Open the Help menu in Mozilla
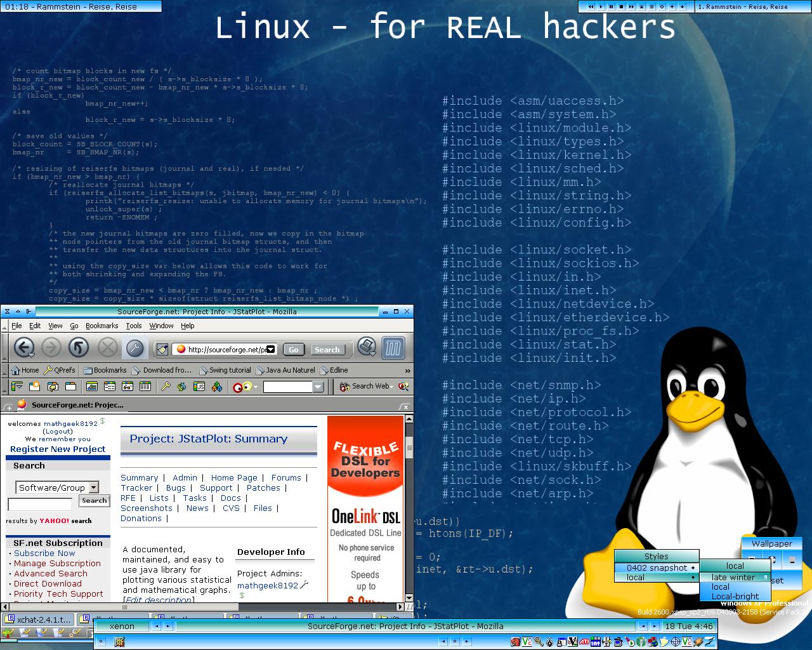 pyautogui.click(x=188, y=326)
